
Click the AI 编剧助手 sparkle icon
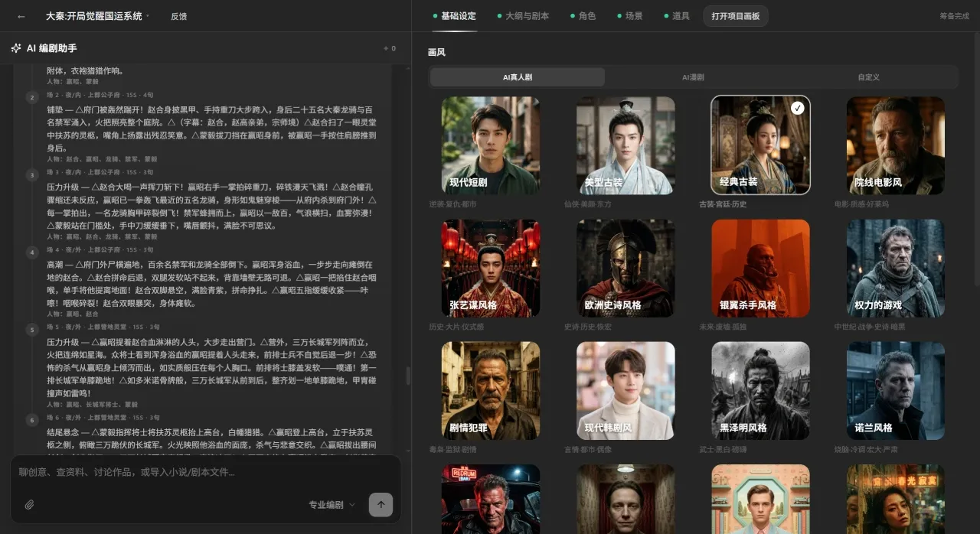click(16, 48)
